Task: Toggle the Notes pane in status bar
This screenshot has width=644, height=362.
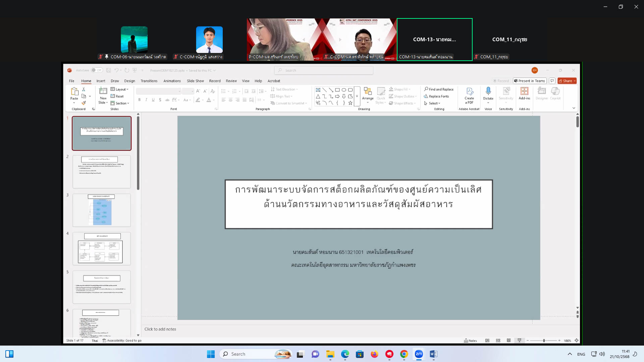Action: click(x=470, y=341)
